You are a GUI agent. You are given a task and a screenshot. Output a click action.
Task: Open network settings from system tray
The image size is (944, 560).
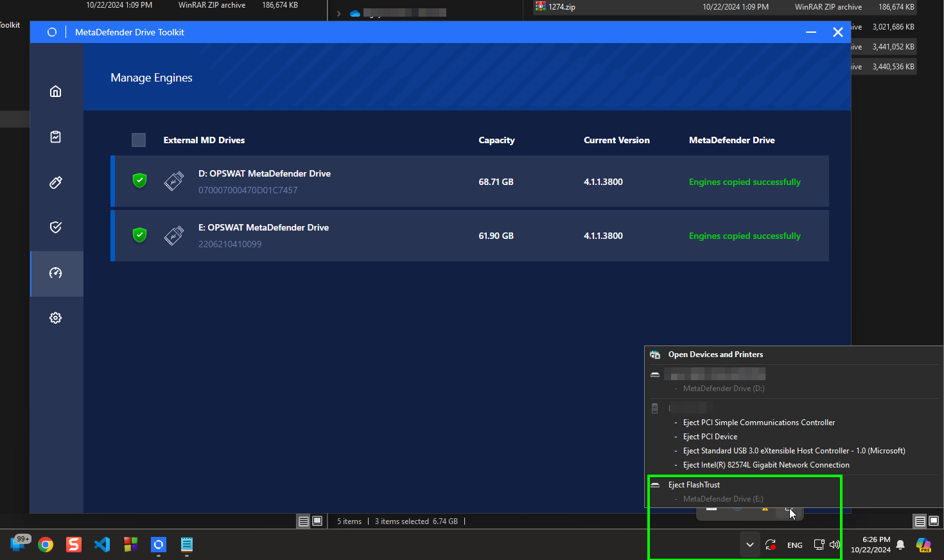point(819,545)
